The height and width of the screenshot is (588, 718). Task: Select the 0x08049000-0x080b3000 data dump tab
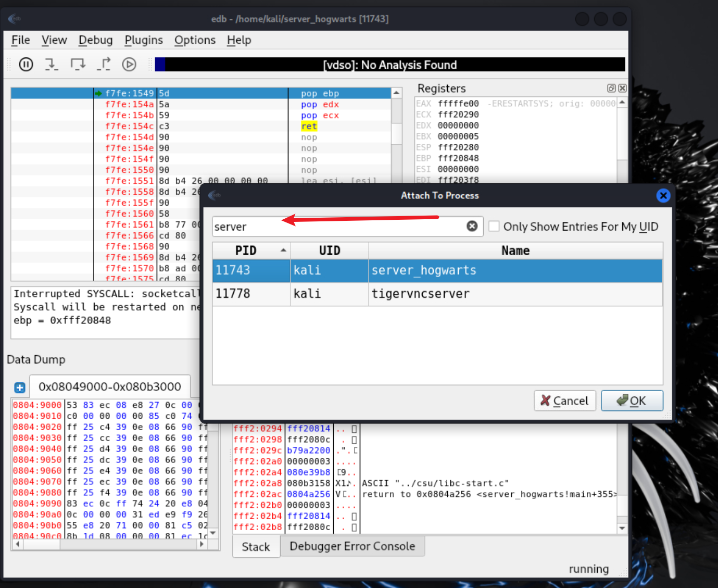(x=110, y=386)
